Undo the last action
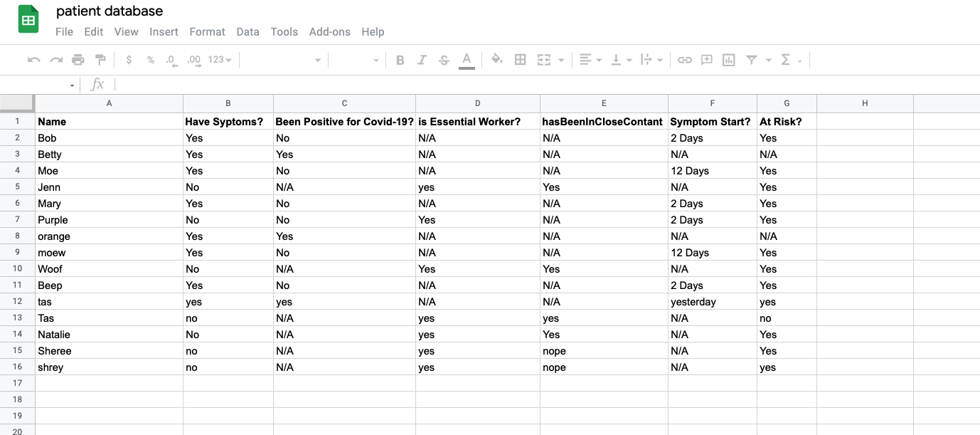Image resolution: width=980 pixels, height=435 pixels. (x=33, y=61)
